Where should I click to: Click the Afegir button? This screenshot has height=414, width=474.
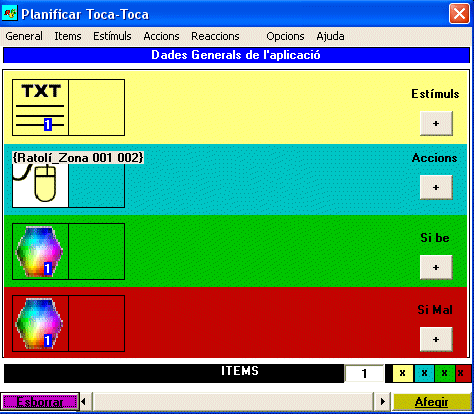432,402
